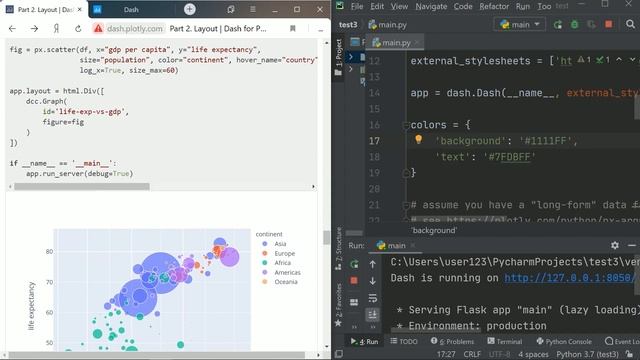Viewport: 640px width, 360px height.
Task: Click the main.py breadcrumb in navigation bar
Action: pos(387,24)
